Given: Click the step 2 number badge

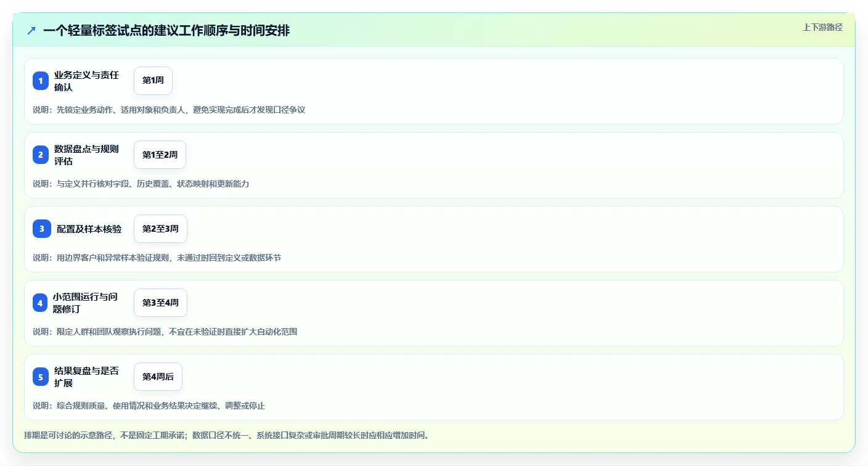Looking at the screenshot, I should [41, 155].
